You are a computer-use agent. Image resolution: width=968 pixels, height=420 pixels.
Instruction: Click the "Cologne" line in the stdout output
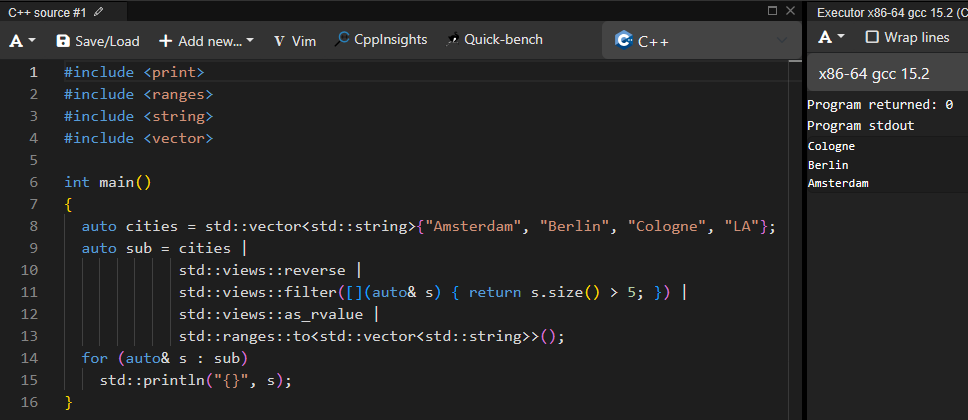point(831,146)
